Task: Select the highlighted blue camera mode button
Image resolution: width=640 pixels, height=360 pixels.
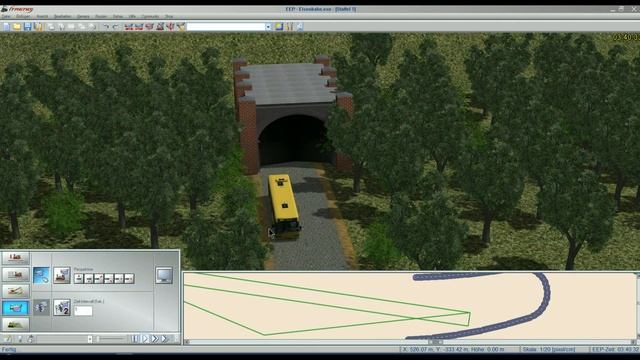Action: tap(16, 308)
